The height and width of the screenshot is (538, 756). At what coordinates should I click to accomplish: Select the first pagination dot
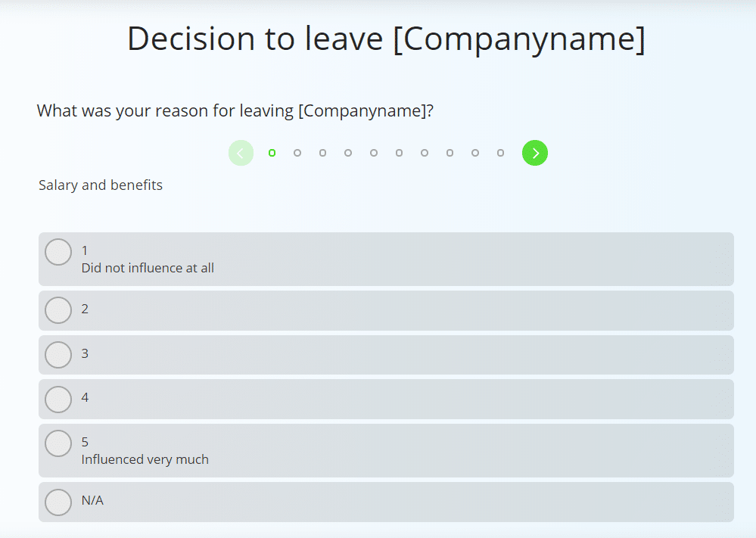272,153
